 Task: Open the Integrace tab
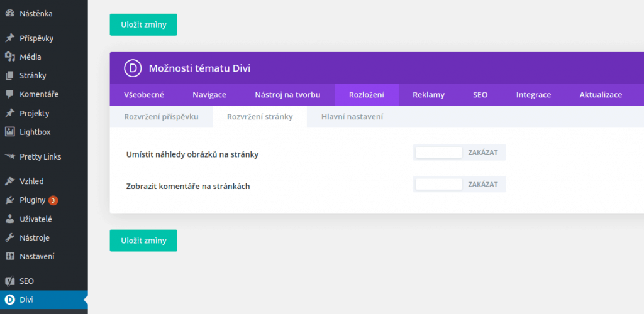point(533,95)
